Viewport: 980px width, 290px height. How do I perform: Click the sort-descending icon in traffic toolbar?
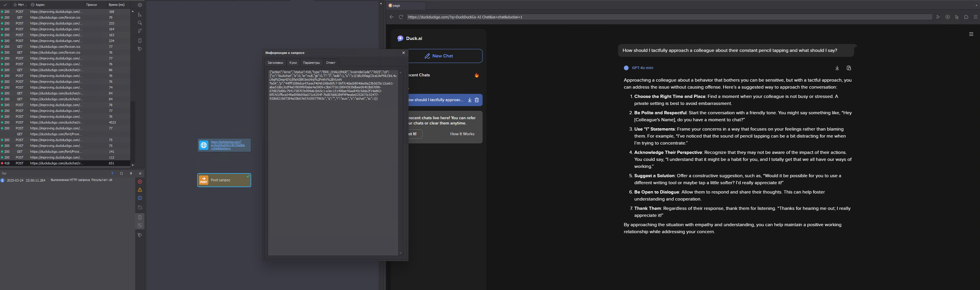(140, 31)
